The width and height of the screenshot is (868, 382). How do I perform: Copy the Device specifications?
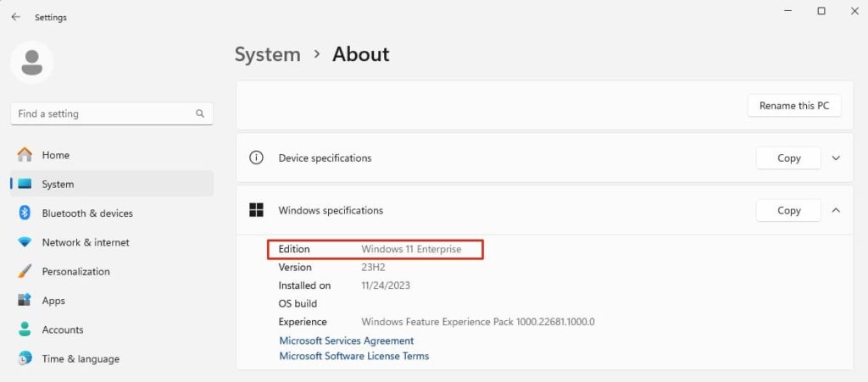click(788, 158)
